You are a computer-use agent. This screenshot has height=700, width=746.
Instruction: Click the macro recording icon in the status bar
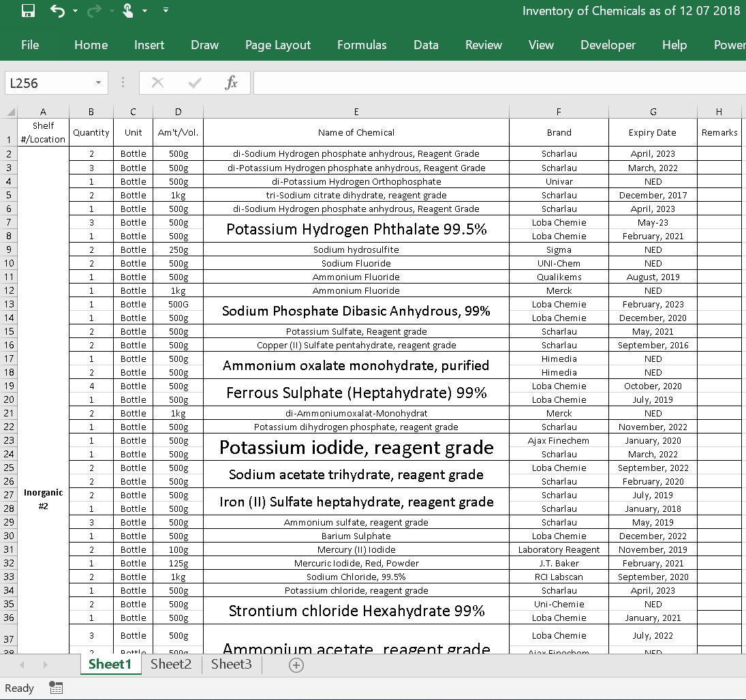56,688
